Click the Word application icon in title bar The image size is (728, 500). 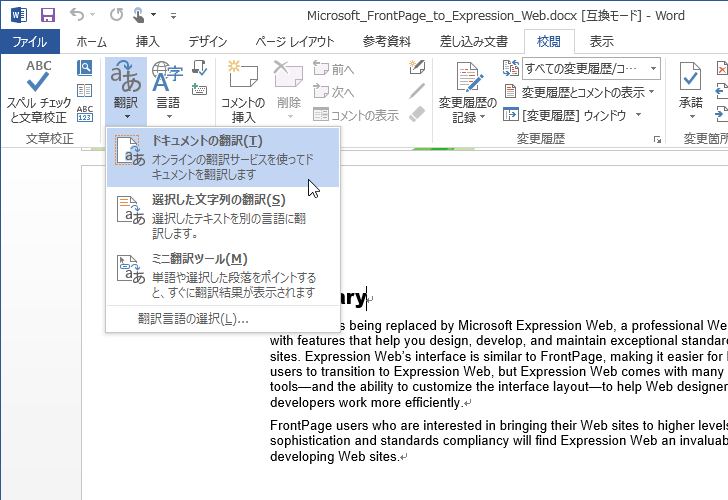click(19, 15)
